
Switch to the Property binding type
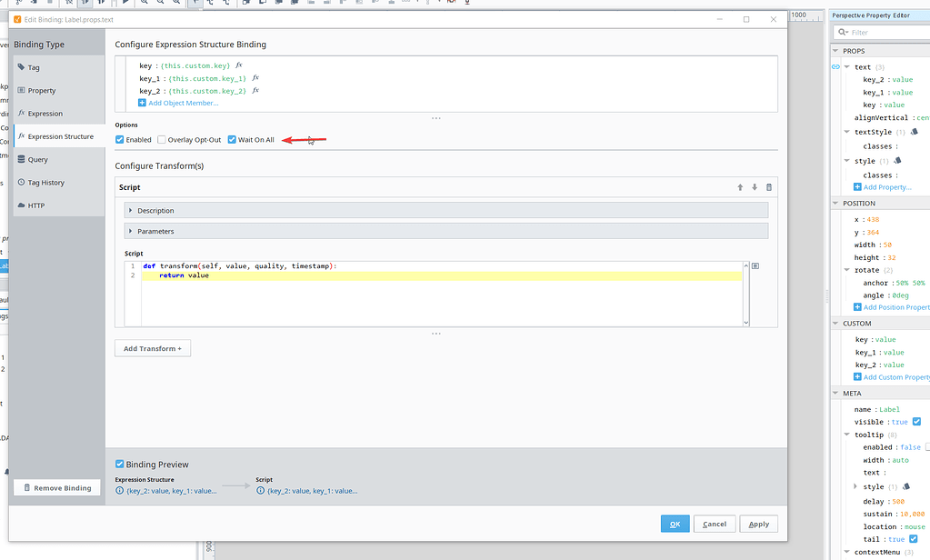click(x=43, y=90)
